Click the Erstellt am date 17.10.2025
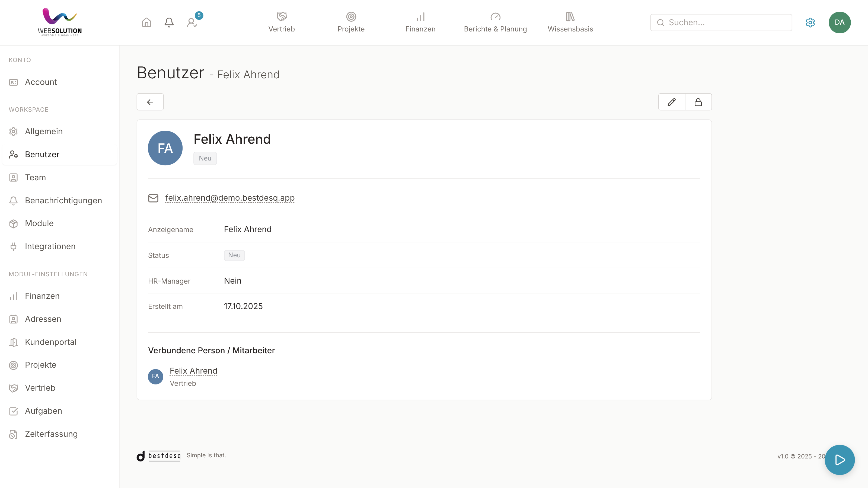The width and height of the screenshot is (868, 488). click(x=243, y=306)
